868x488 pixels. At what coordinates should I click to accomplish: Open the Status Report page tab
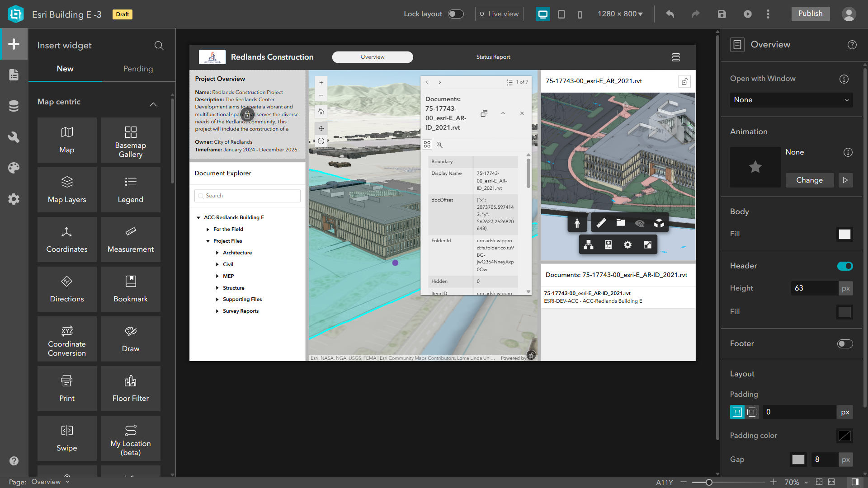click(x=493, y=57)
